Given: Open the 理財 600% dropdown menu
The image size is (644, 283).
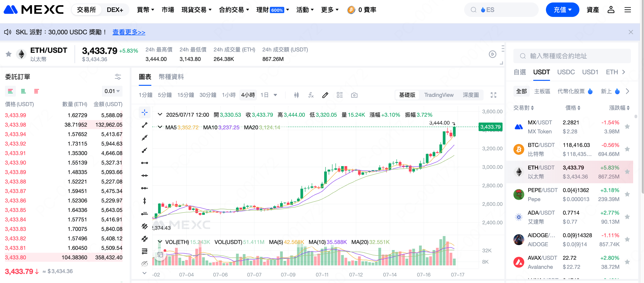Looking at the screenshot, I should click(273, 10).
